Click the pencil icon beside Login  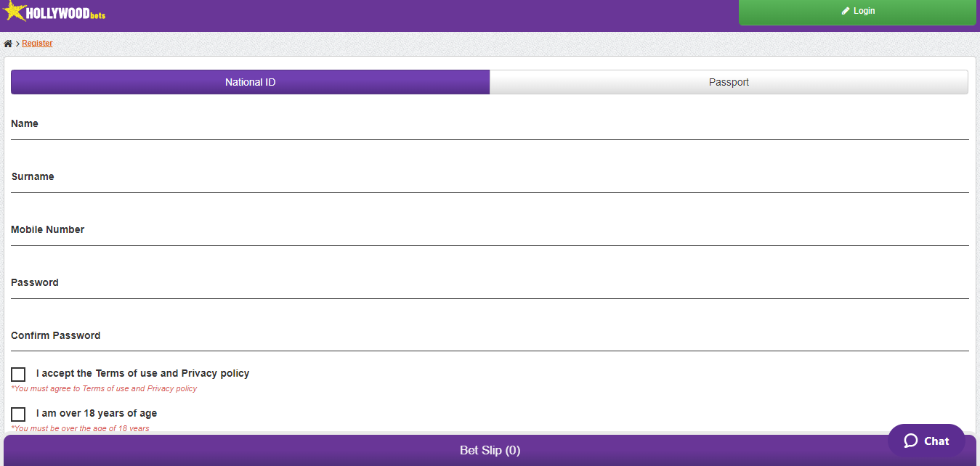[x=846, y=11]
